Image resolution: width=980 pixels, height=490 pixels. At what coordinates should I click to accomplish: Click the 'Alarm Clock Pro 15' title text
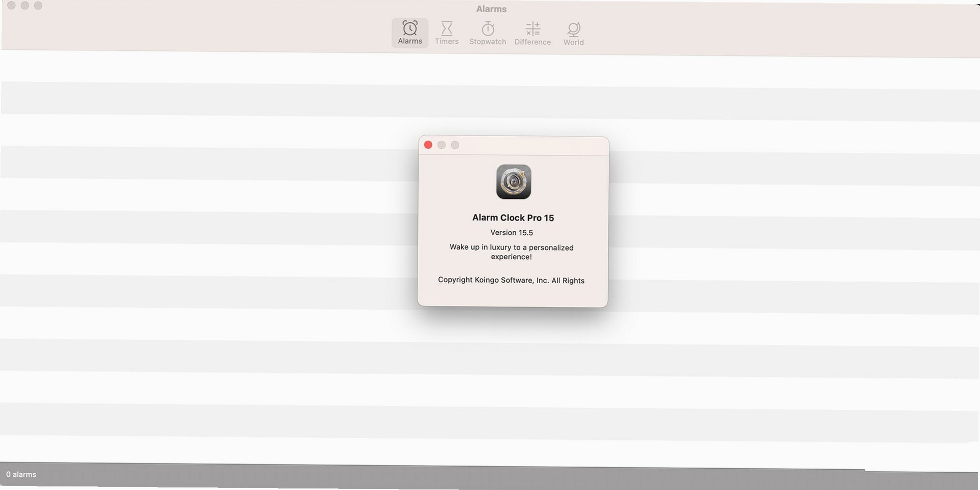tap(513, 218)
